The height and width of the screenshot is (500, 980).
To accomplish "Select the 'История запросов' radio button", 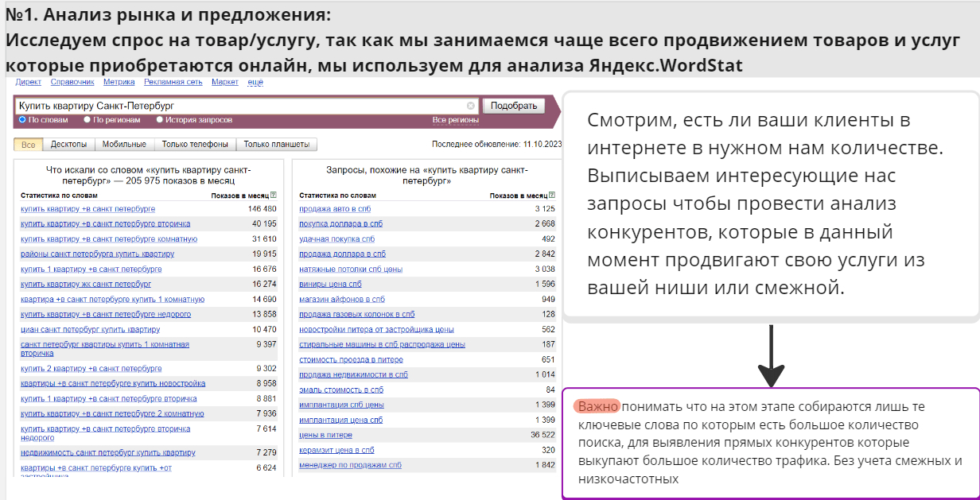I will (160, 120).
